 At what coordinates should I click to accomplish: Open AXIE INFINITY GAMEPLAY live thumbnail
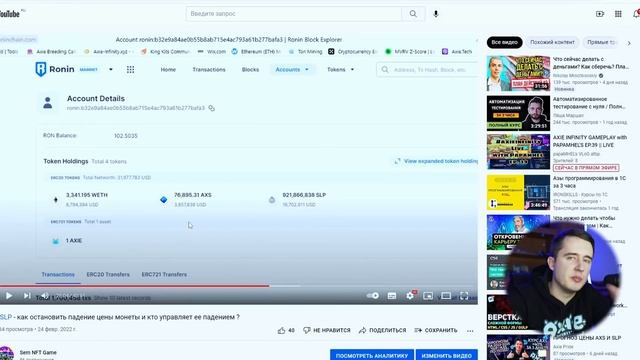point(518,152)
